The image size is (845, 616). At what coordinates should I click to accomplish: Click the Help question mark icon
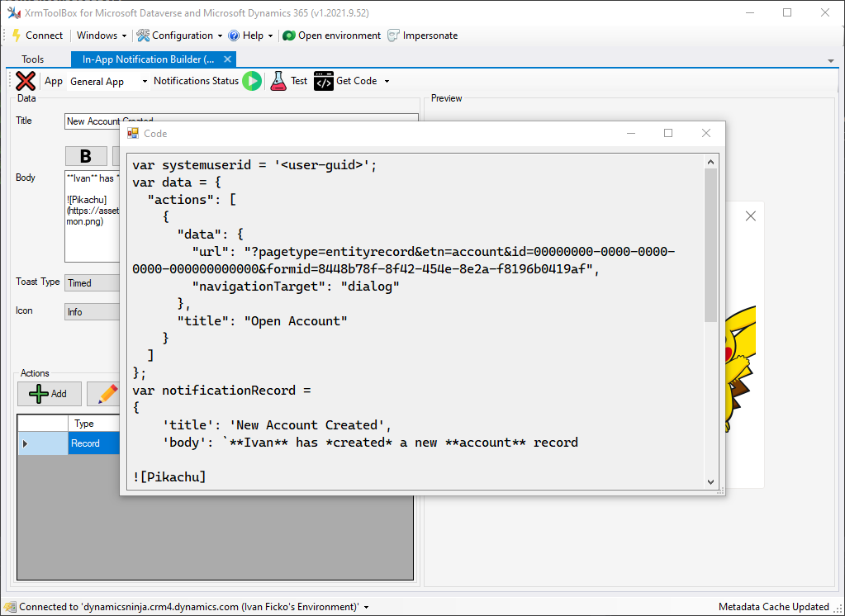coord(234,36)
